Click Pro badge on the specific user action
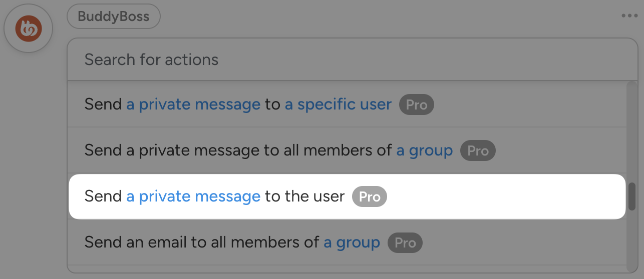Image resolution: width=644 pixels, height=279 pixels. [416, 104]
